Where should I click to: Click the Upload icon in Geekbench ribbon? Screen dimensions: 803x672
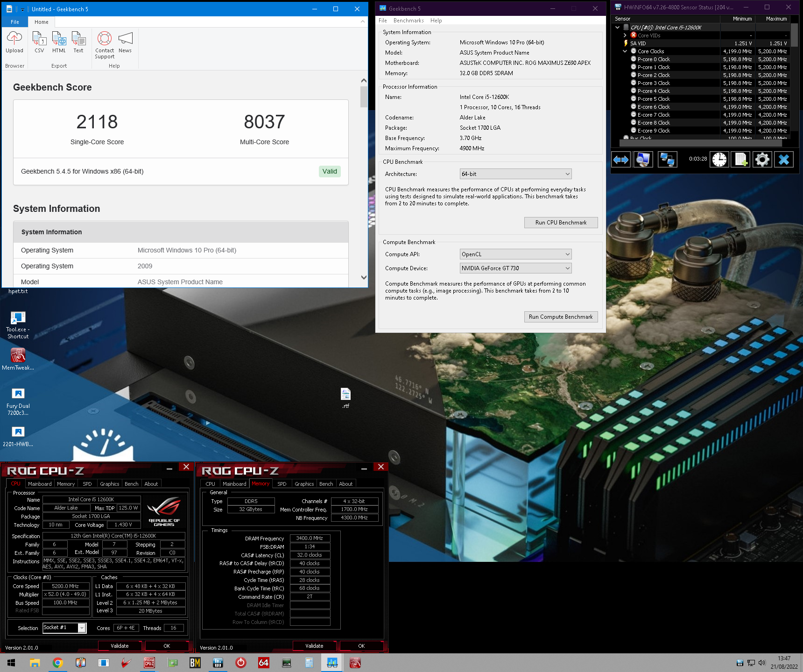tap(14, 42)
